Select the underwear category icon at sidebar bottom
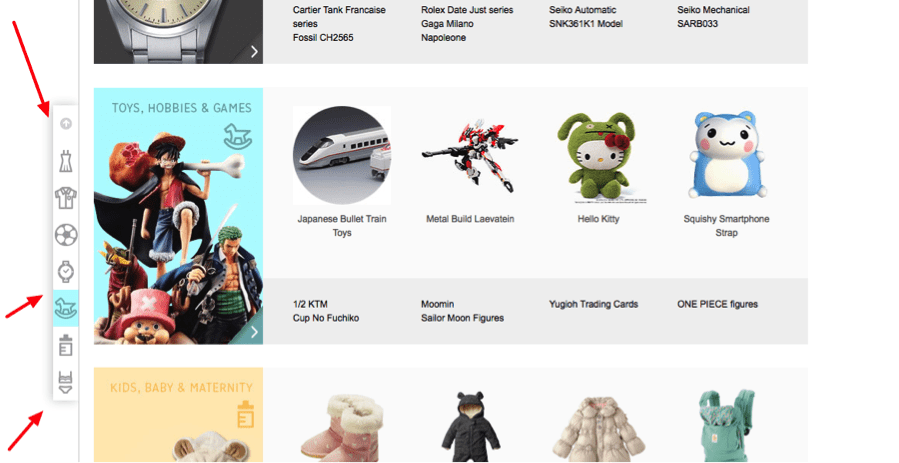Screen dimensions: 899x463 66,382
